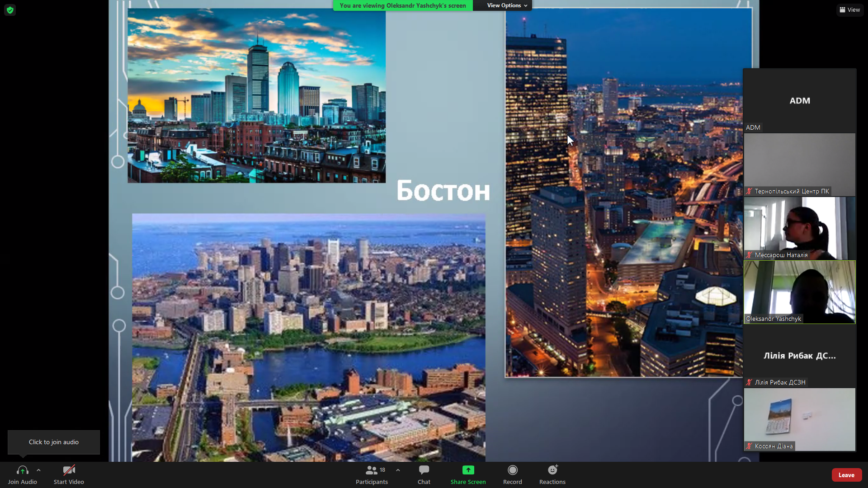Start video with the camera icon
The image size is (868, 488).
[69, 470]
